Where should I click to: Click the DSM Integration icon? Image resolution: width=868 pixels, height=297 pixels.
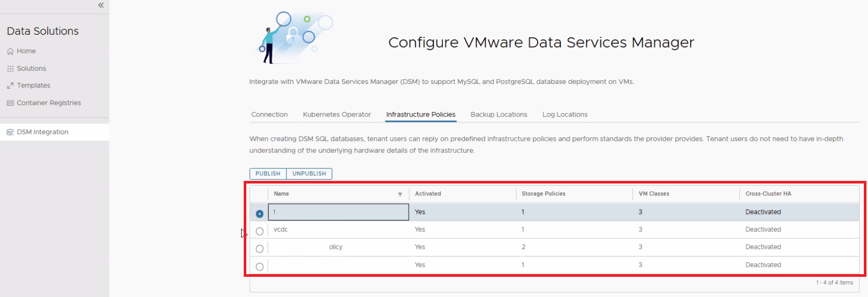[x=10, y=132]
